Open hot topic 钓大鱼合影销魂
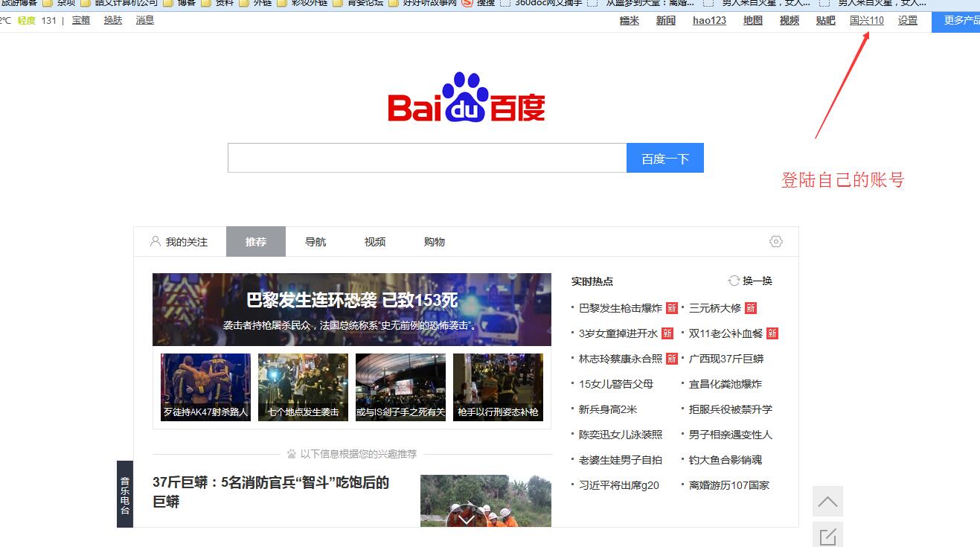This screenshot has height=547, width=980. (726, 460)
